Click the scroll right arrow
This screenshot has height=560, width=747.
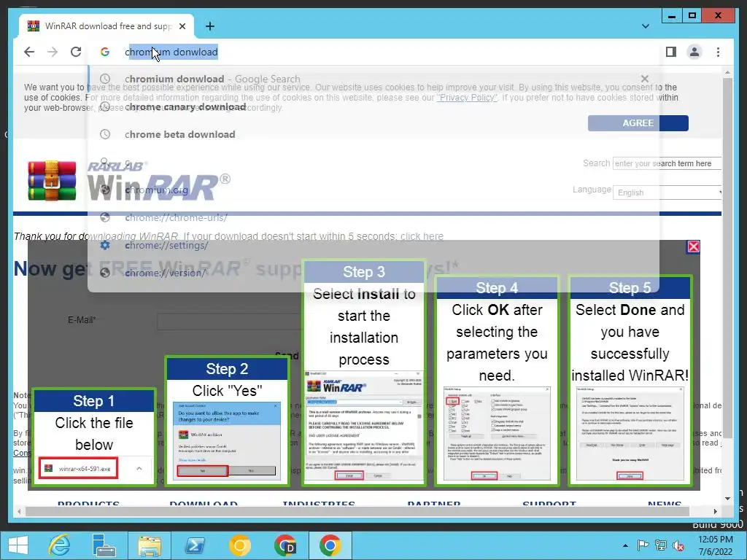coord(716,511)
